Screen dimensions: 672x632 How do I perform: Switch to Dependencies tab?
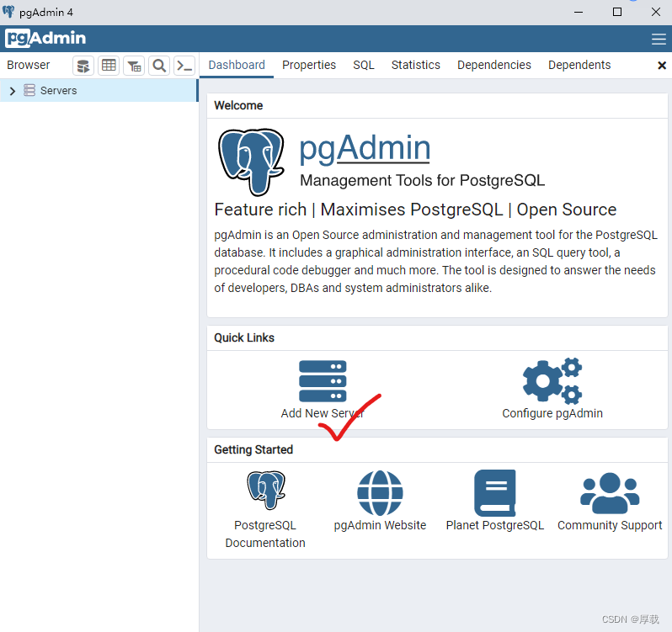click(x=494, y=65)
